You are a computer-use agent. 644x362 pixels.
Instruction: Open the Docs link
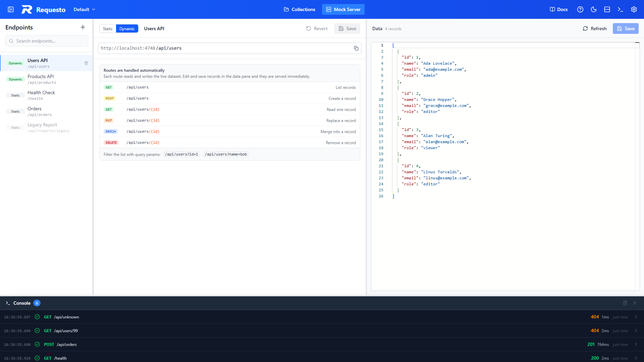[559, 9]
